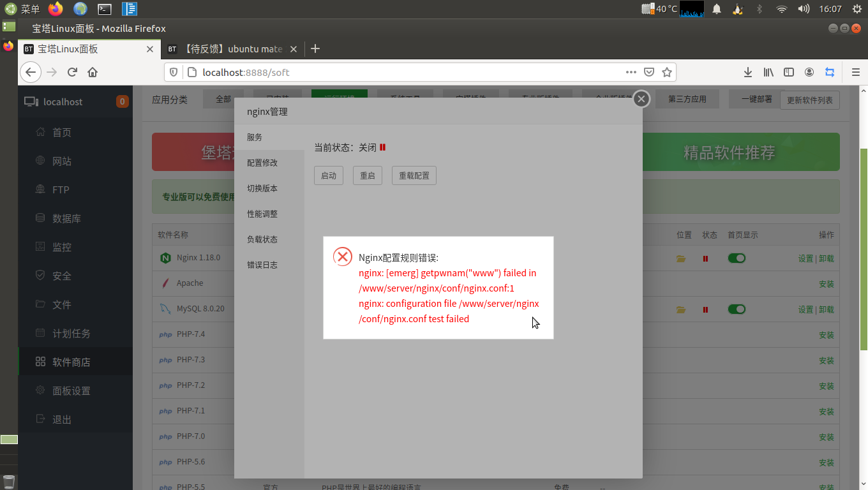Select 服务 tab in nginx dialog
The image size is (868, 490).
tap(269, 137)
